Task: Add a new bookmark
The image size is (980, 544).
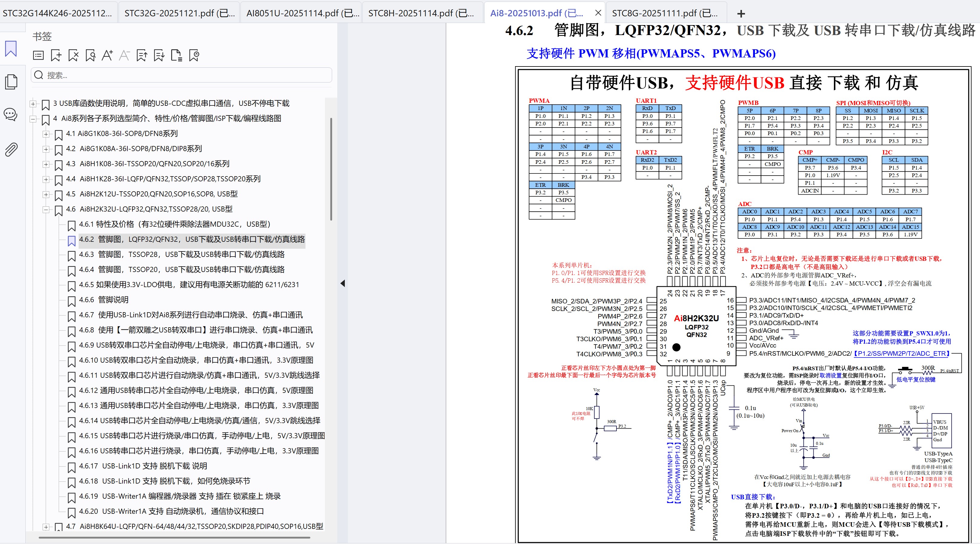Action: [x=56, y=55]
